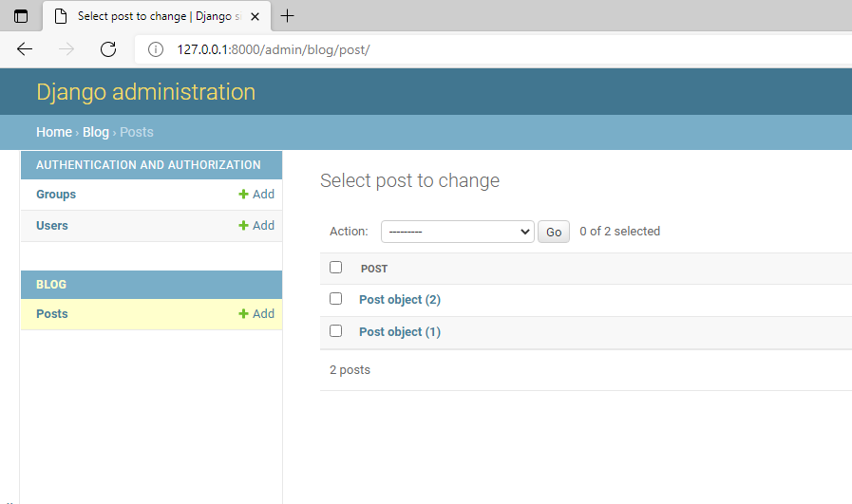
Task: Add a new Post via sidebar Add link
Action: click(256, 313)
